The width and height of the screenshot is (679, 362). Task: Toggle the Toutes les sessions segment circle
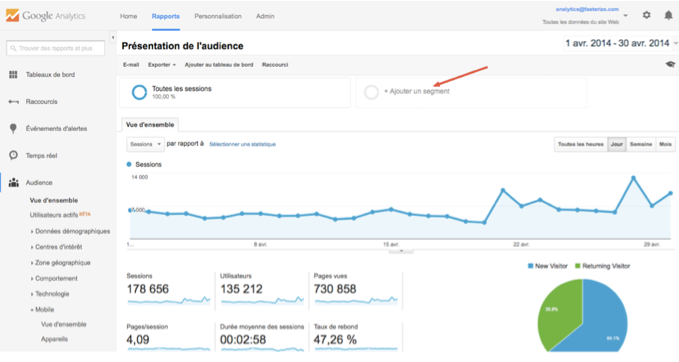pos(139,92)
